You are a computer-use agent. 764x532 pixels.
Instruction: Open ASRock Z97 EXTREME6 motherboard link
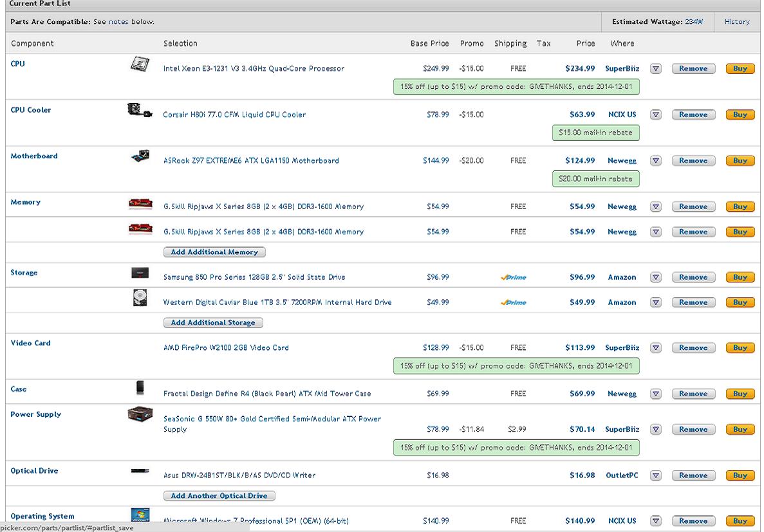(x=251, y=161)
